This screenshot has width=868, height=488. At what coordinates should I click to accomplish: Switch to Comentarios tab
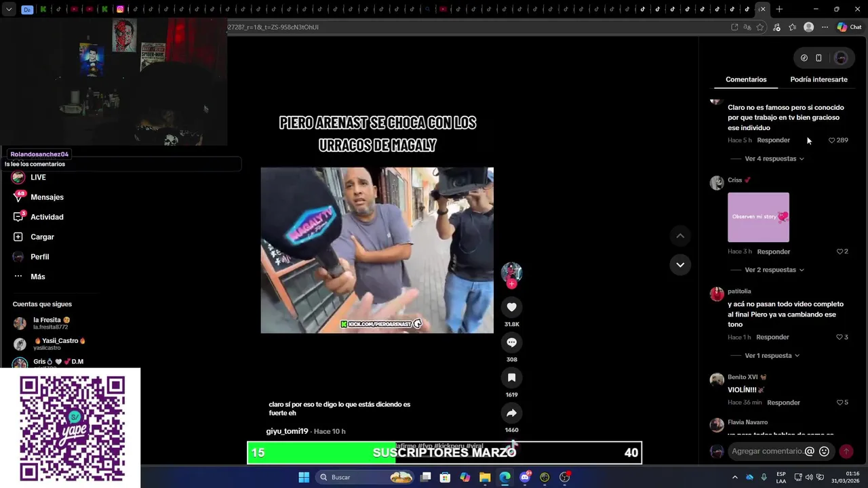(746, 79)
